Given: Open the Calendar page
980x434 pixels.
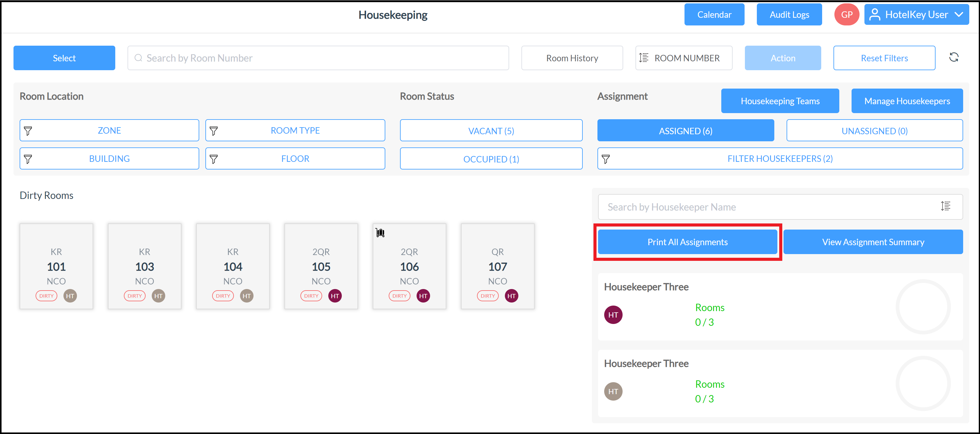Looking at the screenshot, I should [x=714, y=14].
